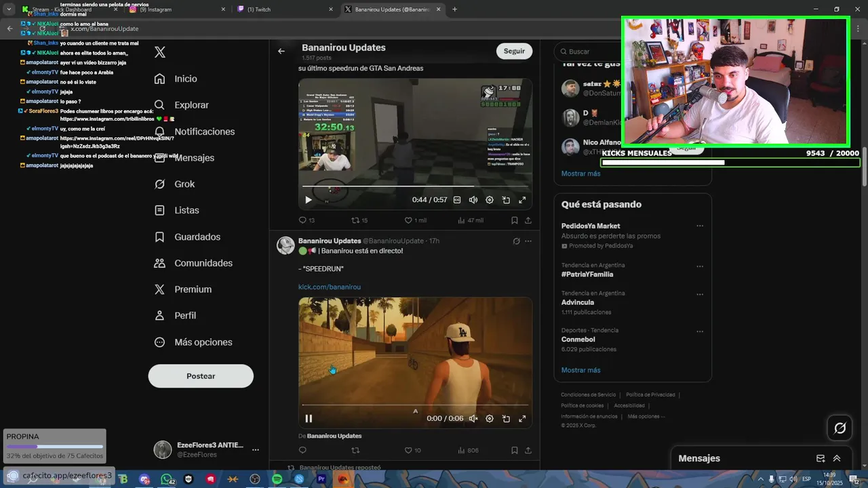
Task: Click the floating Grok button
Action: pyautogui.click(x=840, y=428)
